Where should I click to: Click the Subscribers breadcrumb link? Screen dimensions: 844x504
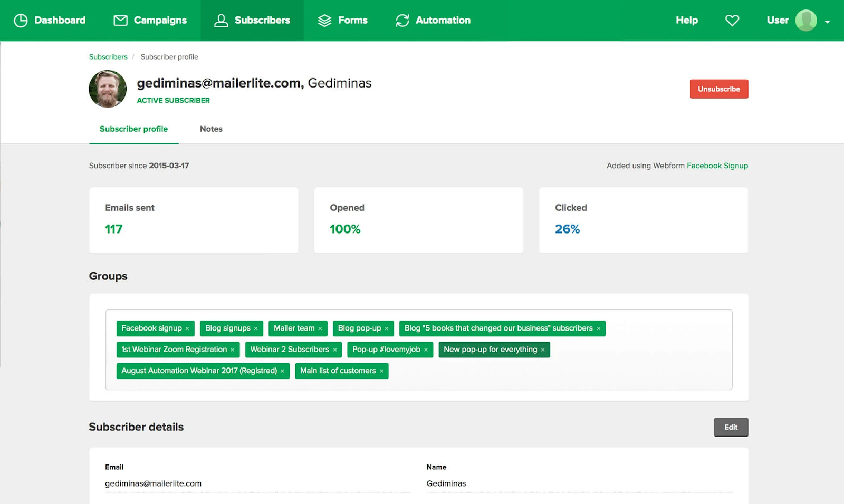click(x=108, y=57)
